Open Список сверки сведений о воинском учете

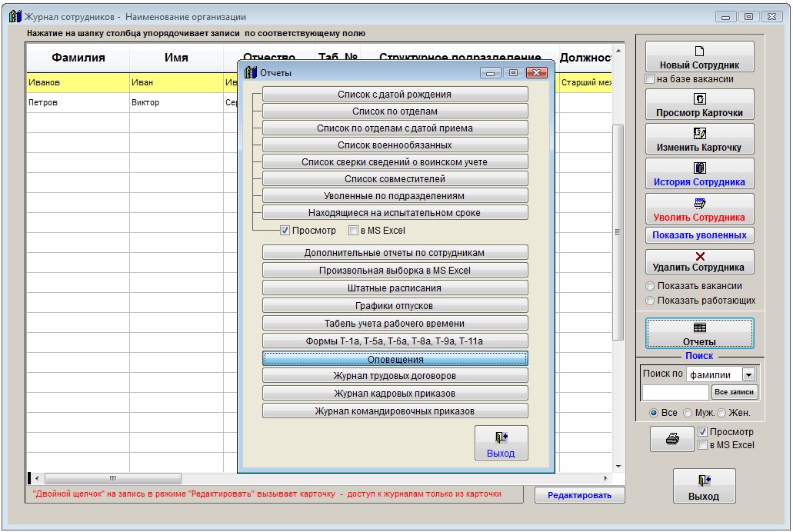(x=395, y=161)
